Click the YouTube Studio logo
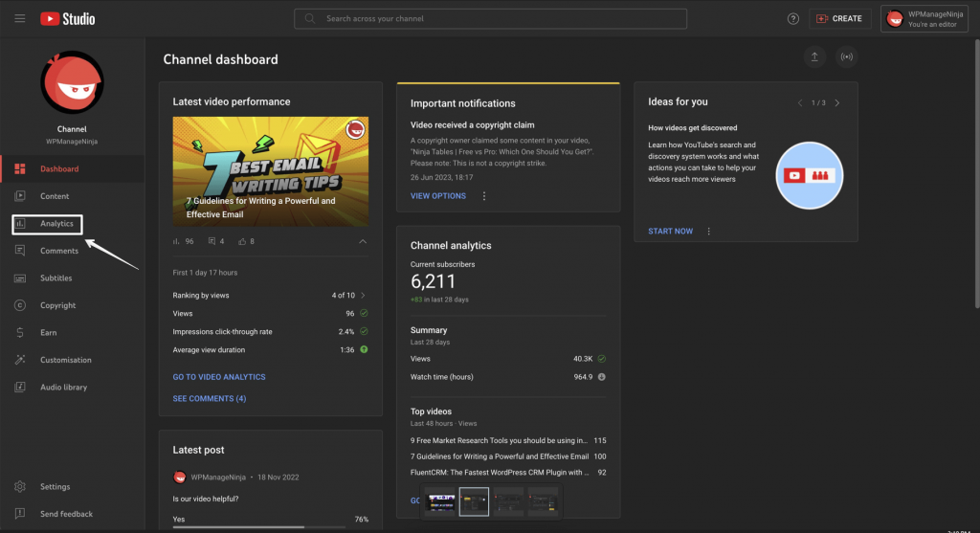 click(68, 19)
